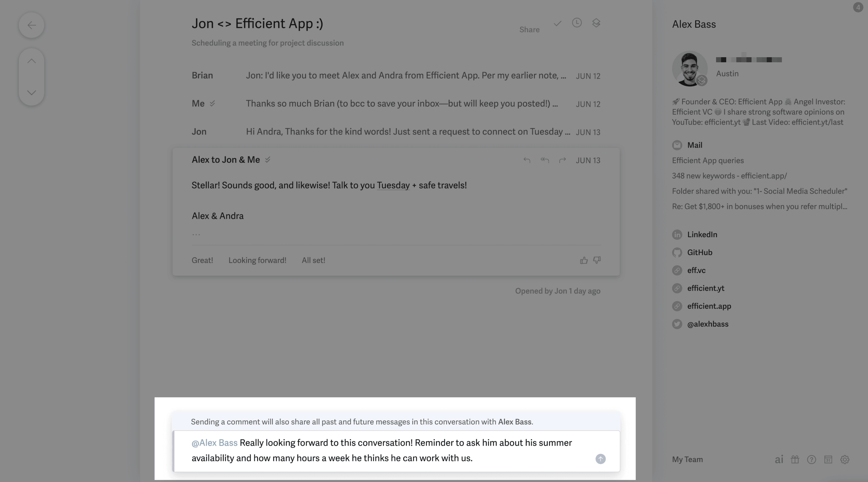Open settings via the gear icon

pyautogui.click(x=845, y=459)
